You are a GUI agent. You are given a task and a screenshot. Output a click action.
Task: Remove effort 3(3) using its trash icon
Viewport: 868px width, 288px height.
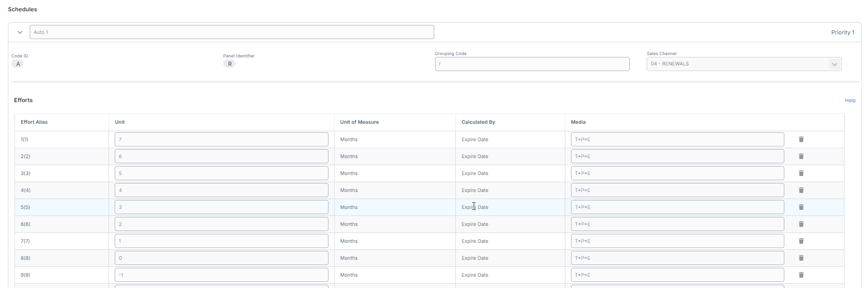pyautogui.click(x=801, y=173)
